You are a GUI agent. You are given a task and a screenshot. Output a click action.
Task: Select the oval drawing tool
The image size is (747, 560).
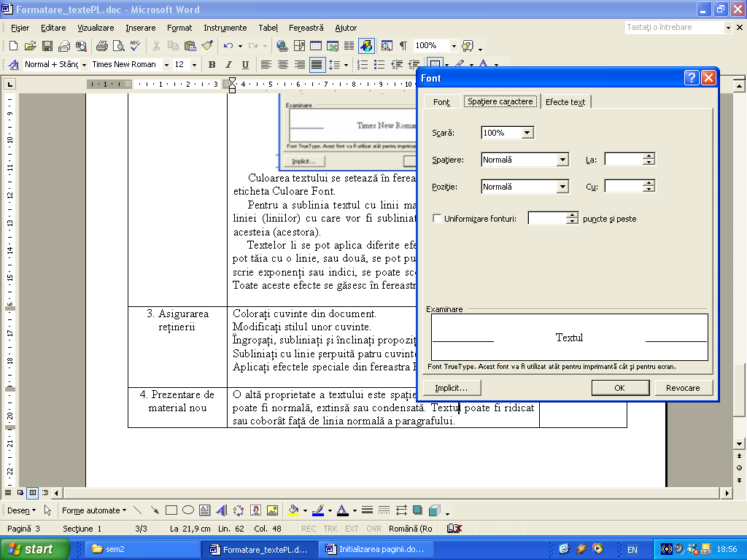(x=188, y=510)
